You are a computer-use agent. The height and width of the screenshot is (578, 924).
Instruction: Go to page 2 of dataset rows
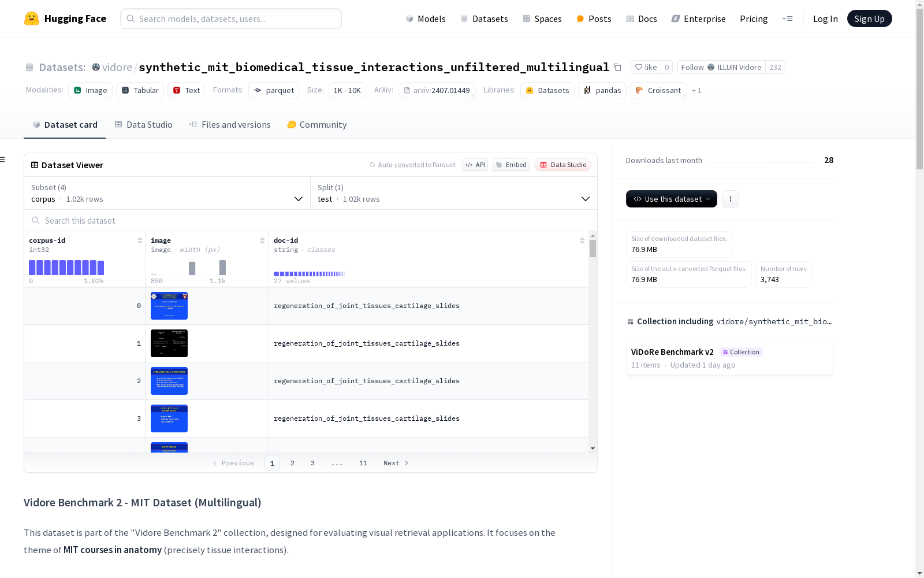(x=293, y=463)
